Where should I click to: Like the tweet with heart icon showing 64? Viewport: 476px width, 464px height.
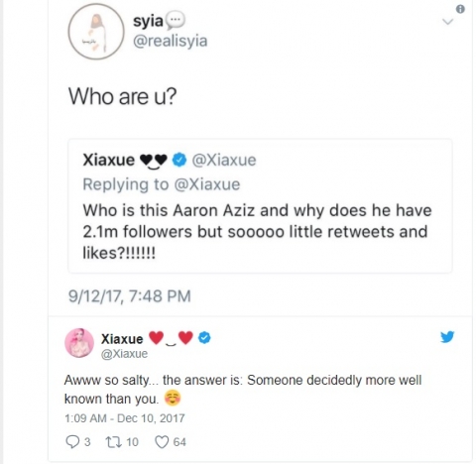pos(162,442)
